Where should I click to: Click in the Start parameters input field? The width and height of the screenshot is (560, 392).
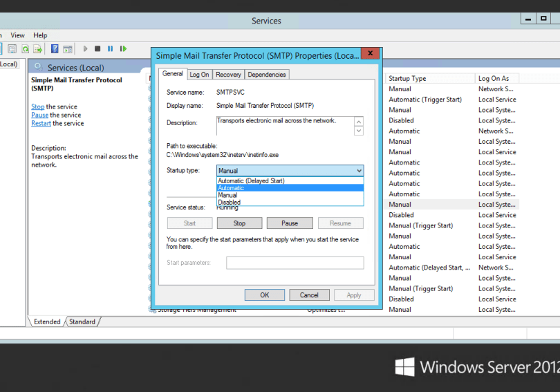(x=295, y=263)
